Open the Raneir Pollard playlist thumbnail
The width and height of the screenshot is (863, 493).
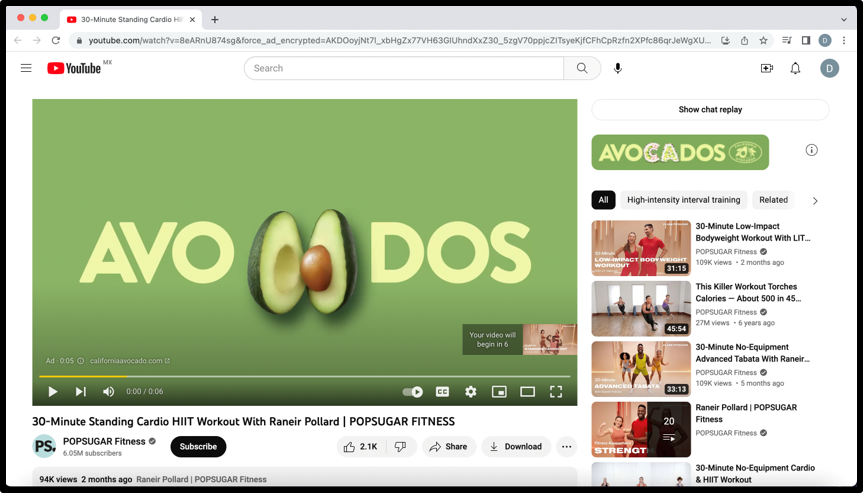click(x=641, y=430)
